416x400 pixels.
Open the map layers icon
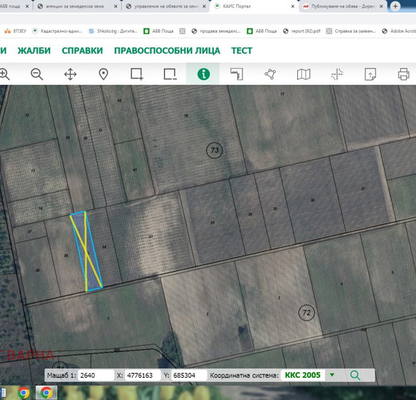pyautogui.click(x=303, y=74)
